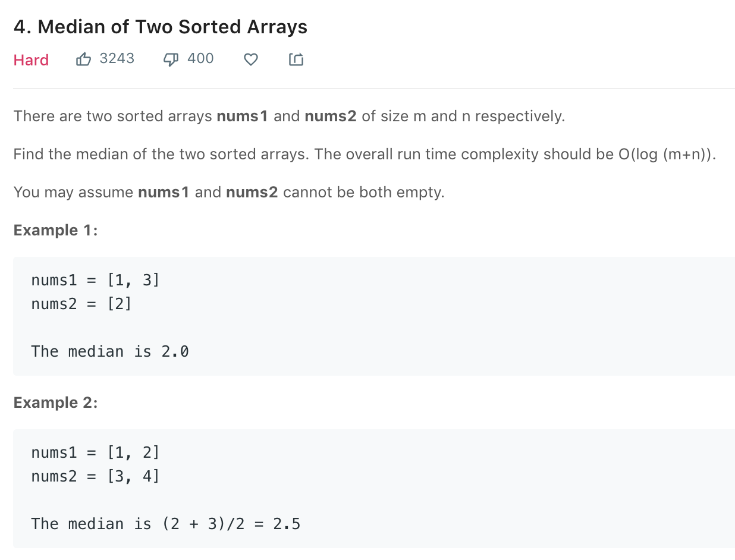Favorite the problem via the heart icon
This screenshot has width=735, height=560.
click(250, 59)
